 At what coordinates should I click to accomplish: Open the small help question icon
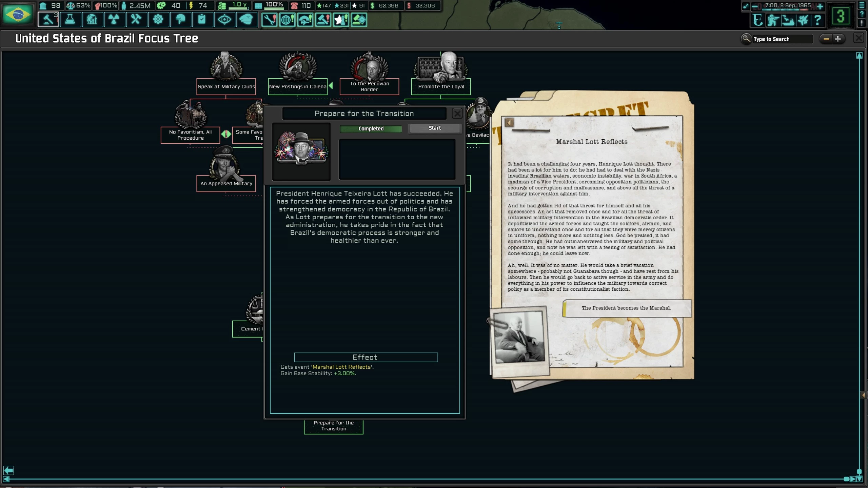(x=862, y=14)
